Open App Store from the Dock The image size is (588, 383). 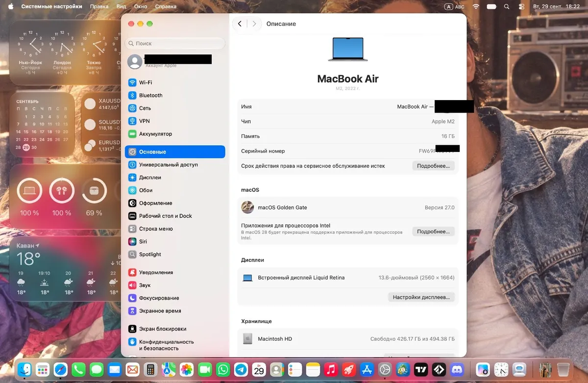pyautogui.click(x=367, y=369)
